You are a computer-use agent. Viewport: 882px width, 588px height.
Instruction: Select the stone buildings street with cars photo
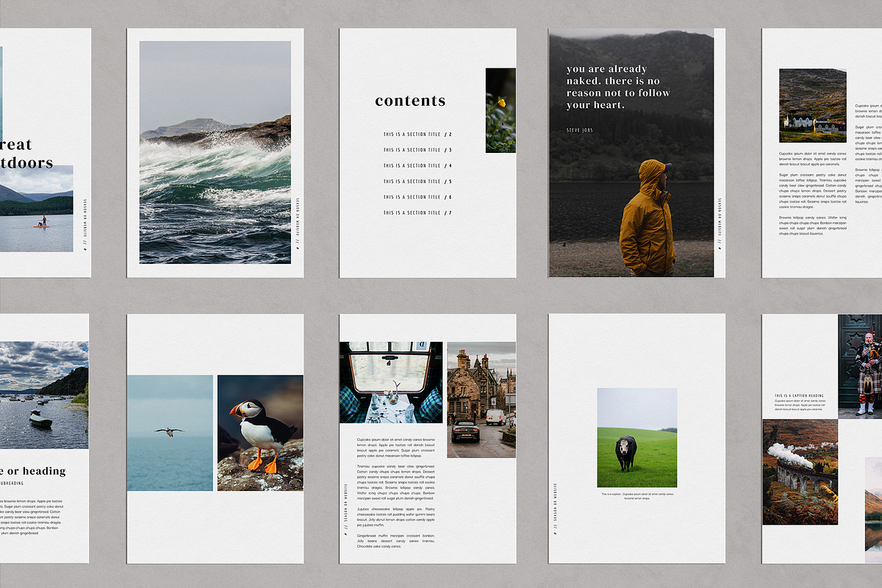point(481,400)
